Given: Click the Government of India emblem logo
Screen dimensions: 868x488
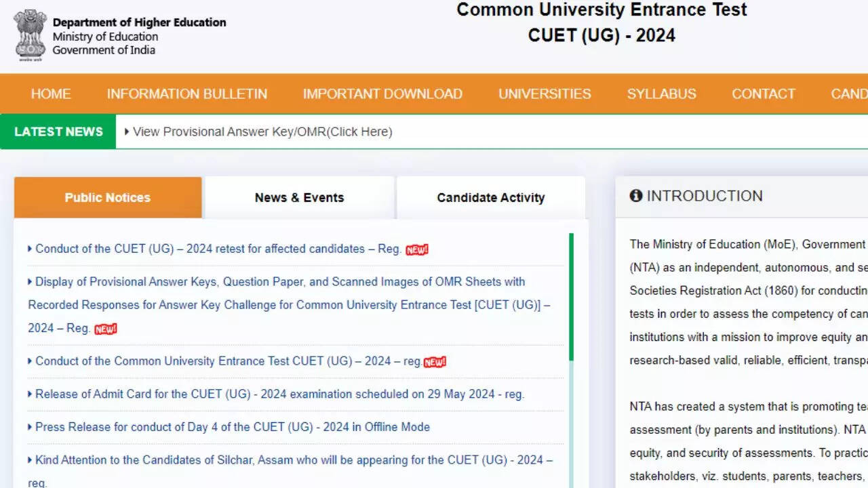Looking at the screenshot, I should point(30,35).
